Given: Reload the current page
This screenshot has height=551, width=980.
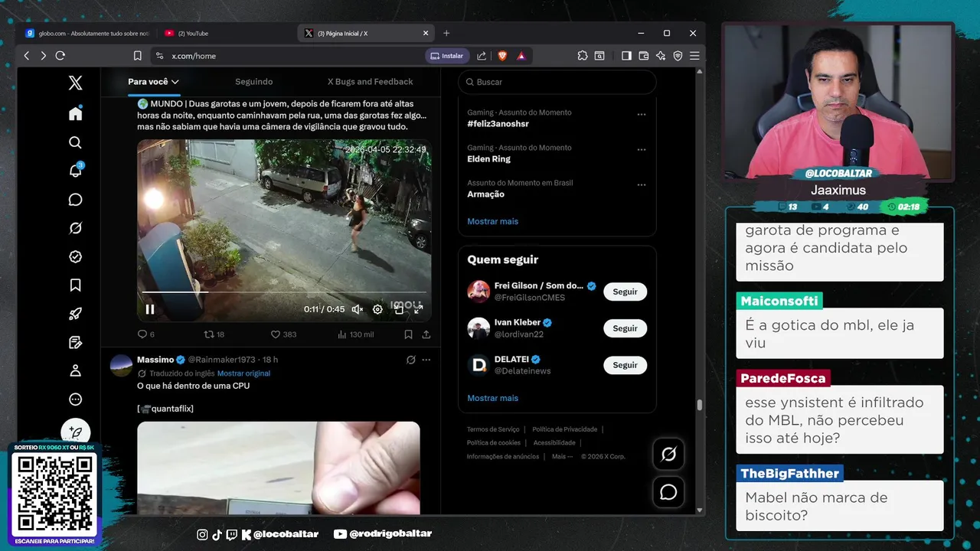Looking at the screenshot, I should [x=60, y=56].
